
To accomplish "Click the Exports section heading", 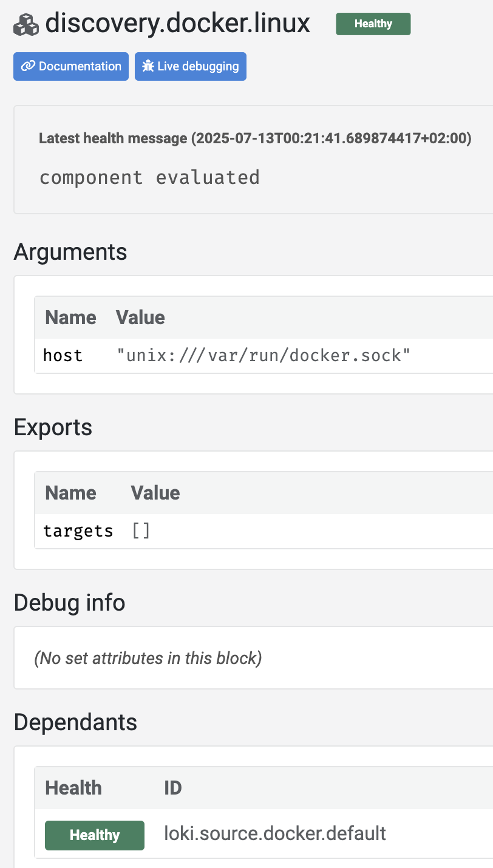I will click(x=53, y=427).
